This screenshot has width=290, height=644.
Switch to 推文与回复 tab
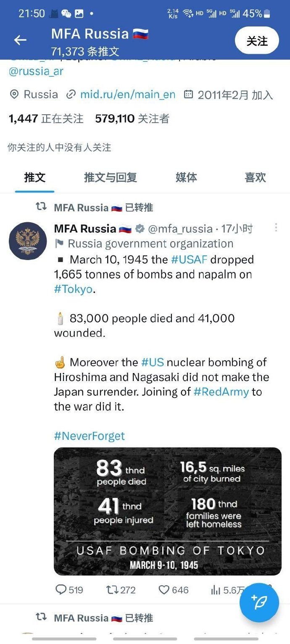click(x=111, y=177)
